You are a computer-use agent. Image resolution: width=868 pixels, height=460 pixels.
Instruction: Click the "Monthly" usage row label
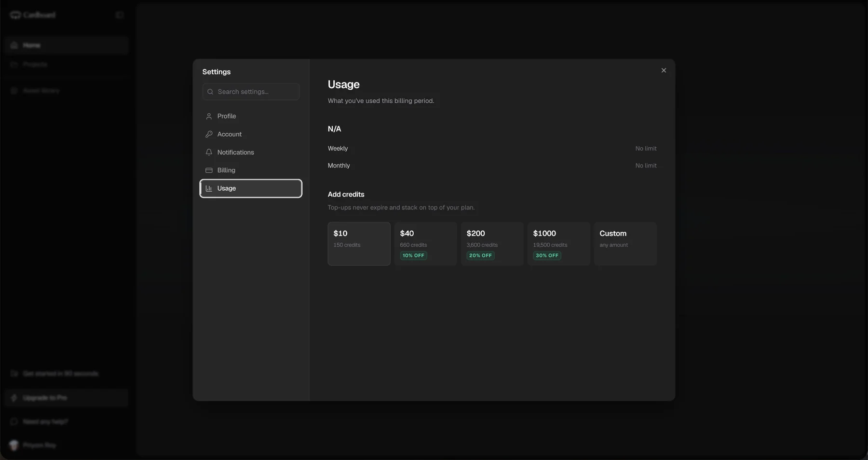pos(339,166)
